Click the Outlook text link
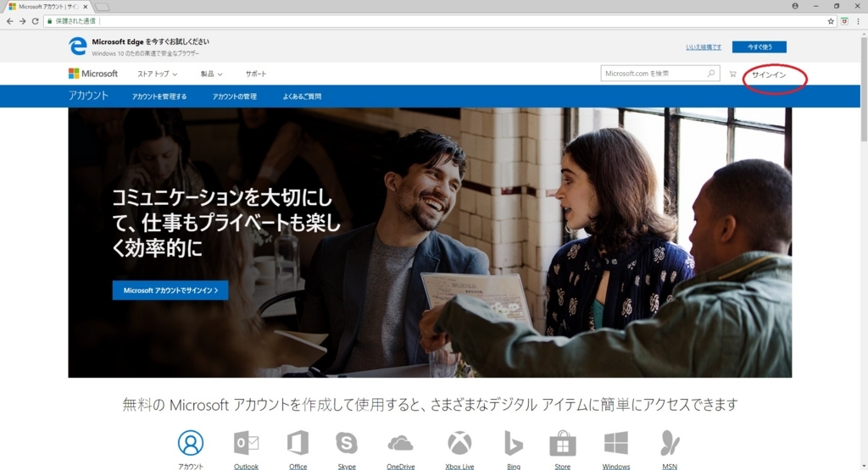This screenshot has height=470, width=868. pos(247,467)
